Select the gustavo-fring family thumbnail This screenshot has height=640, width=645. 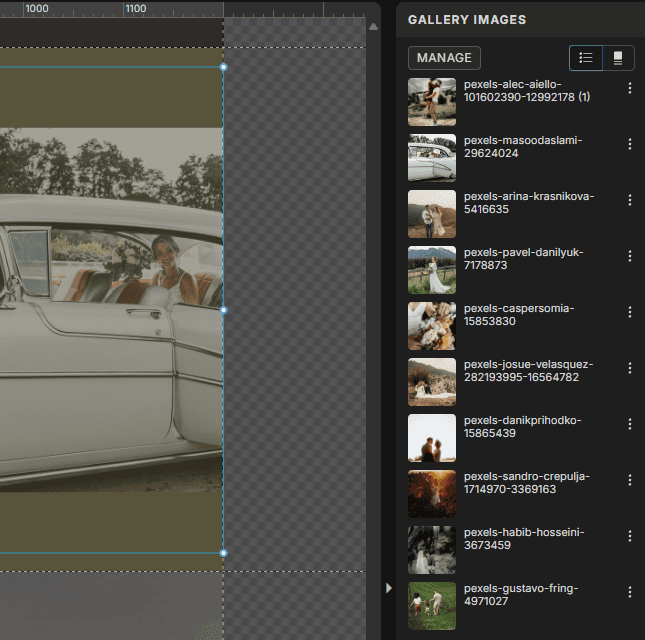click(x=432, y=605)
